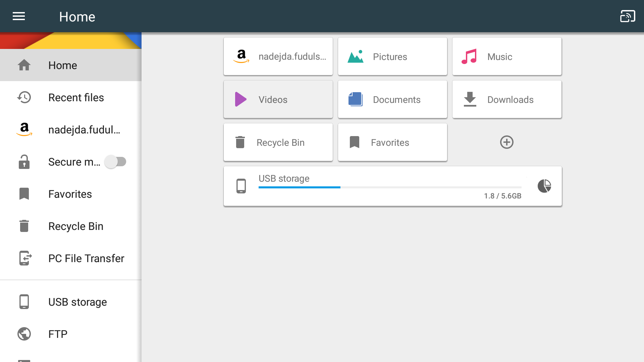Tap the Music note icon
This screenshot has height=362, width=644.
coord(469,56)
